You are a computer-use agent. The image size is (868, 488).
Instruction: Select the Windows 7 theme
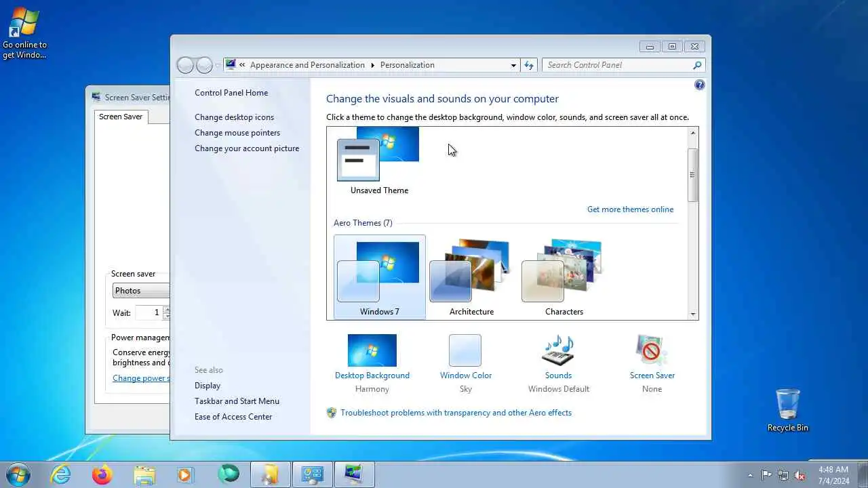379,277
